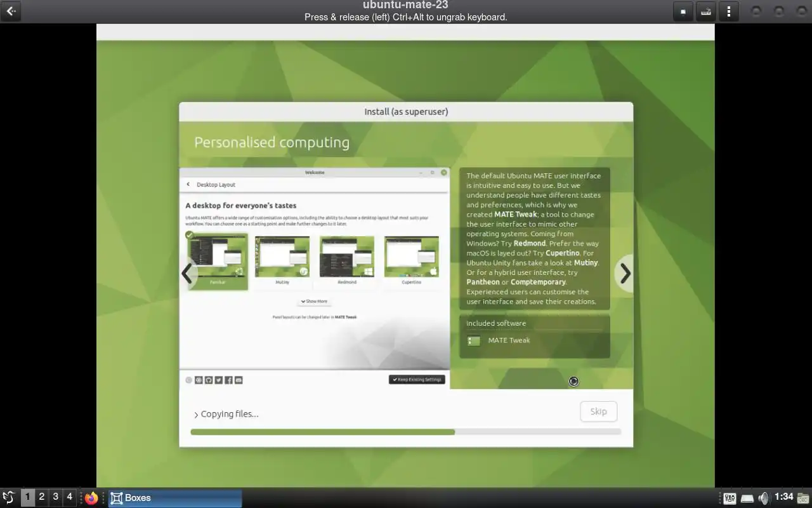Go to the next installer slide

tap(625, 274)
